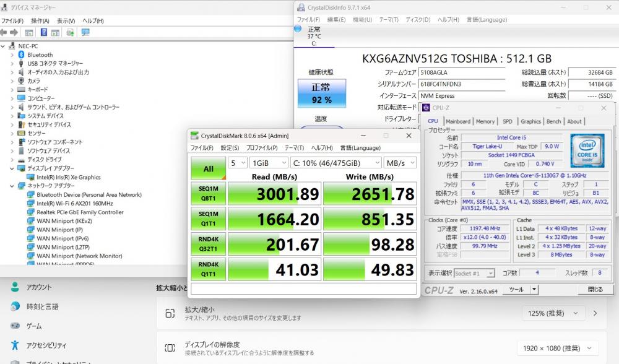Open the drive dropdown C: 10% (46/475GiB)
619x364 pixels.
click(x=336, y=163)
